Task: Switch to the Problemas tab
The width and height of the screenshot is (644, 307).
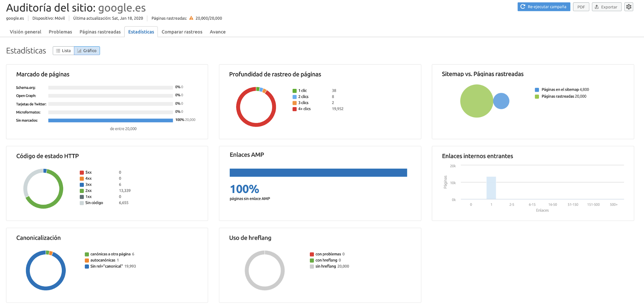Action: click(60, 32)
